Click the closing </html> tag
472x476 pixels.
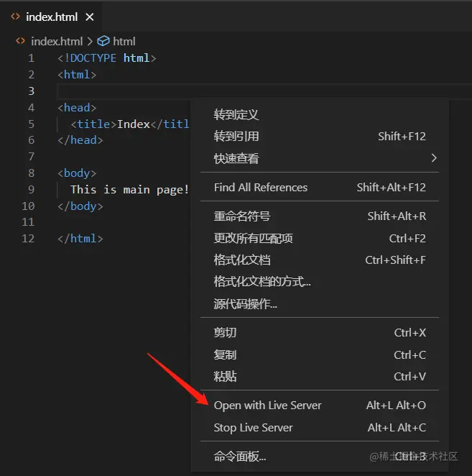tap(80, 238)
